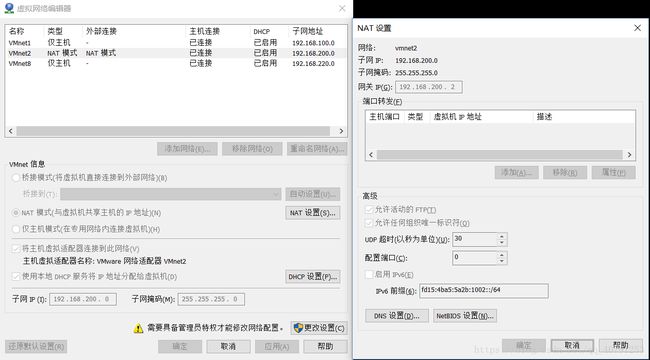
Task: Enable 启用 IPv6 checkbox
Action: [x=369, y=275]
